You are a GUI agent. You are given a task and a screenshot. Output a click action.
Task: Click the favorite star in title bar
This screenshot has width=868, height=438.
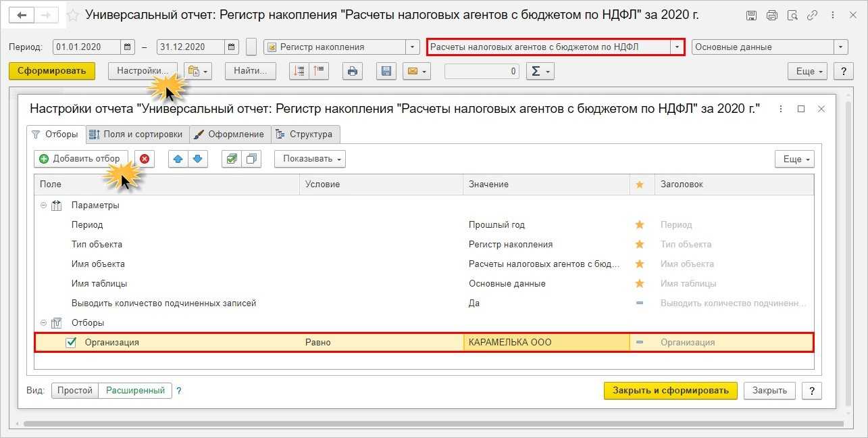pos(73,15)
